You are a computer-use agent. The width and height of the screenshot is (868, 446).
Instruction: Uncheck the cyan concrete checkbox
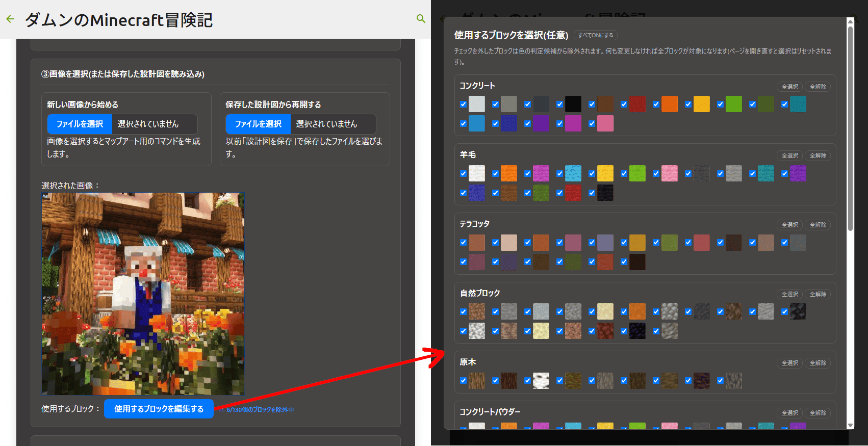click(784, 104)
